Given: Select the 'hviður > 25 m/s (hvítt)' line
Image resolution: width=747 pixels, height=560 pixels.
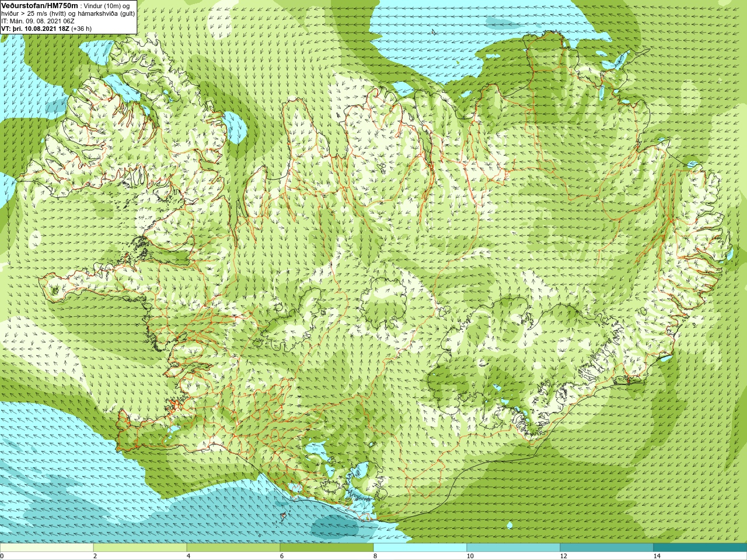Looking at the screenshot, I should [34, 13].
